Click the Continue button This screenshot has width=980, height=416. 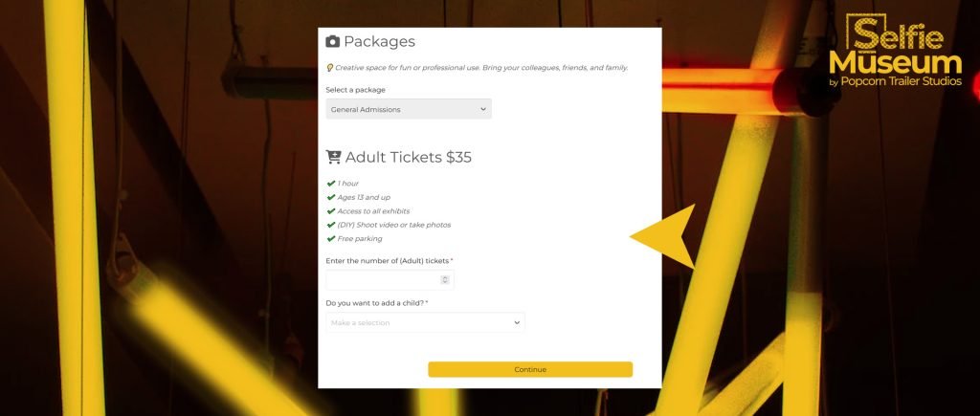pyautogui.click(x=530, y=370)
